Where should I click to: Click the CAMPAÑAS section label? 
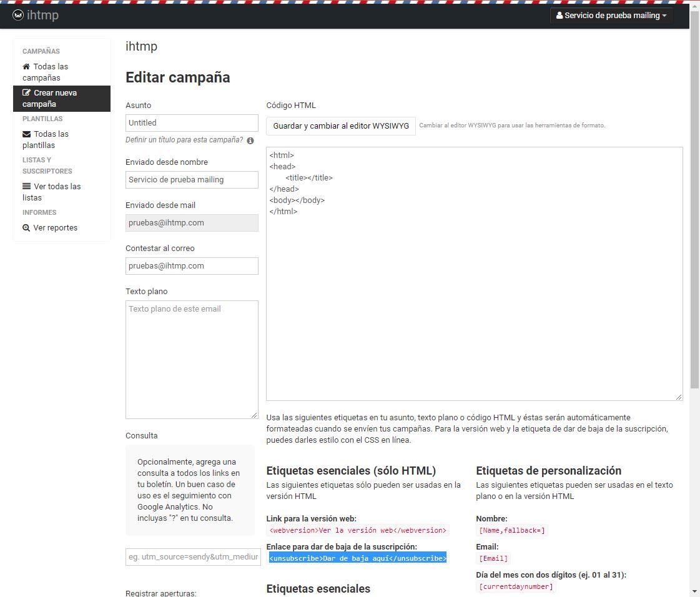pyautogui.click(x=41, y=51)
